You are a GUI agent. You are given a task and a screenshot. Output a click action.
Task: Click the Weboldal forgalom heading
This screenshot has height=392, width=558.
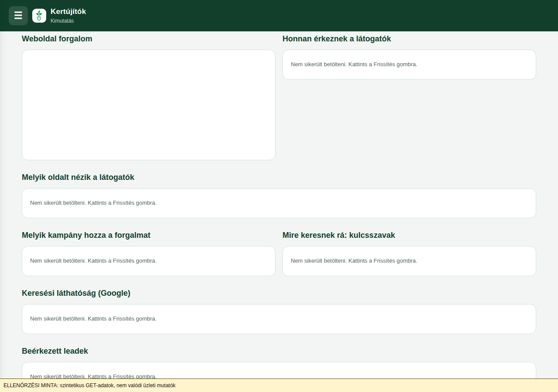click(x=57, y=39)
